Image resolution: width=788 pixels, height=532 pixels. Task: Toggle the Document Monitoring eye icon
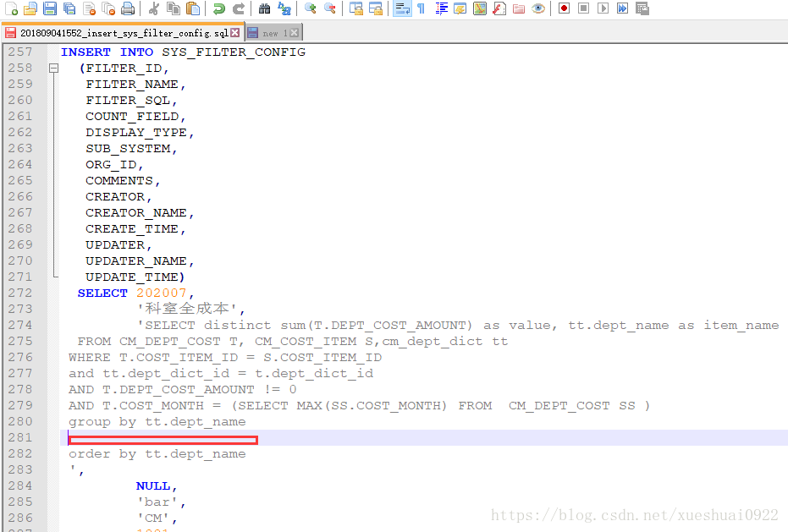tap(539, 9)
